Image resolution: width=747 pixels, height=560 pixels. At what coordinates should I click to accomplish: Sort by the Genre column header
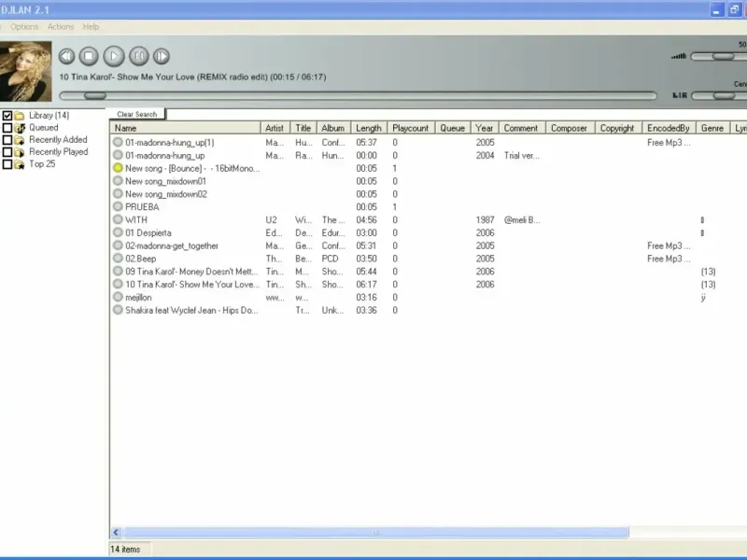click(x=712, y=128)
